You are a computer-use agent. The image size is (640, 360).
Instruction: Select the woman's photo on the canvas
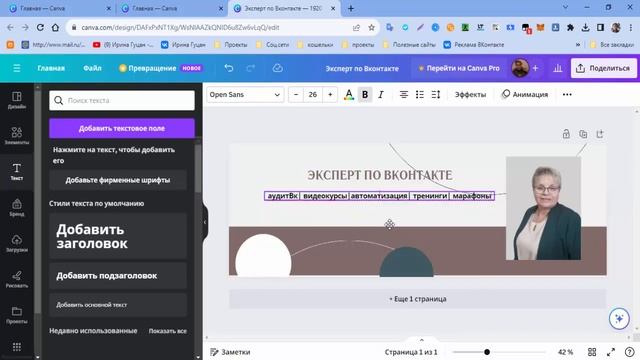[543, 208]
